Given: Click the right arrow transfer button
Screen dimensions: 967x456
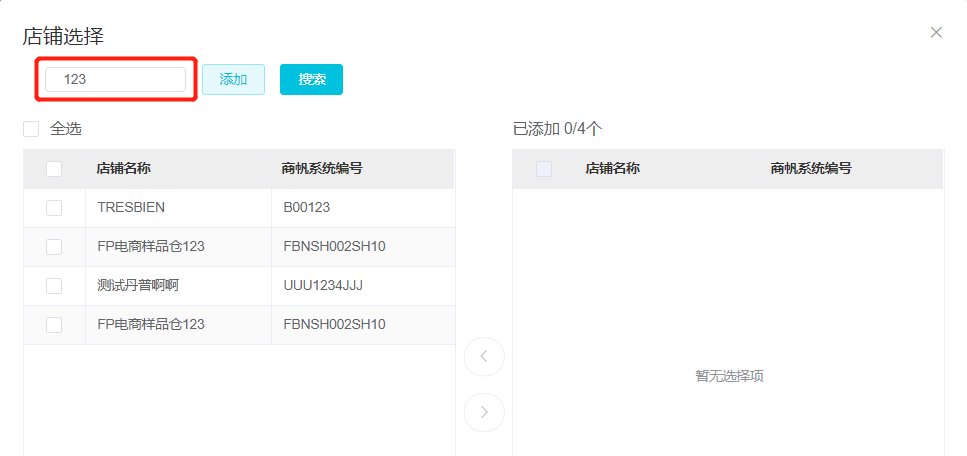Looking at the screenshot, I should click(484, 411).
